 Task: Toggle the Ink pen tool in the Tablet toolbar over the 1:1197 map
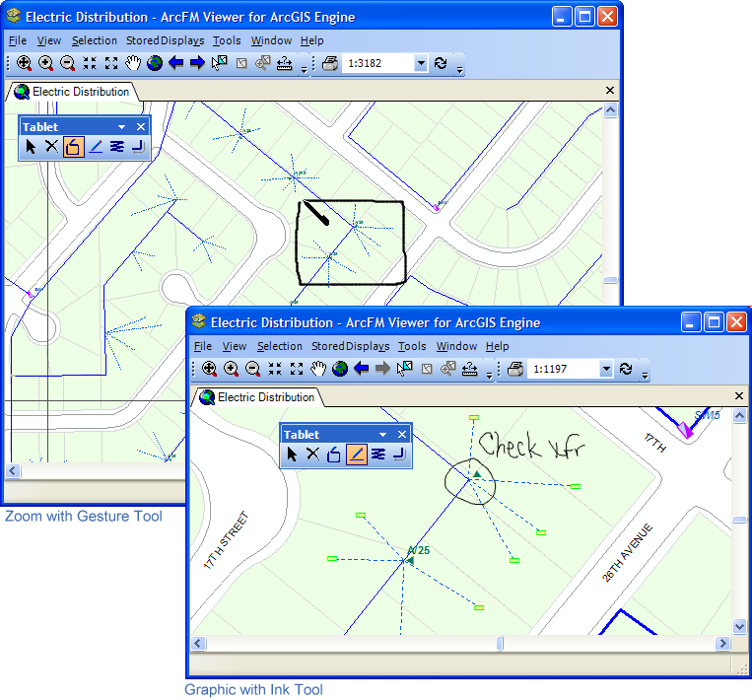pyautogui.click(x=357, y=454)
